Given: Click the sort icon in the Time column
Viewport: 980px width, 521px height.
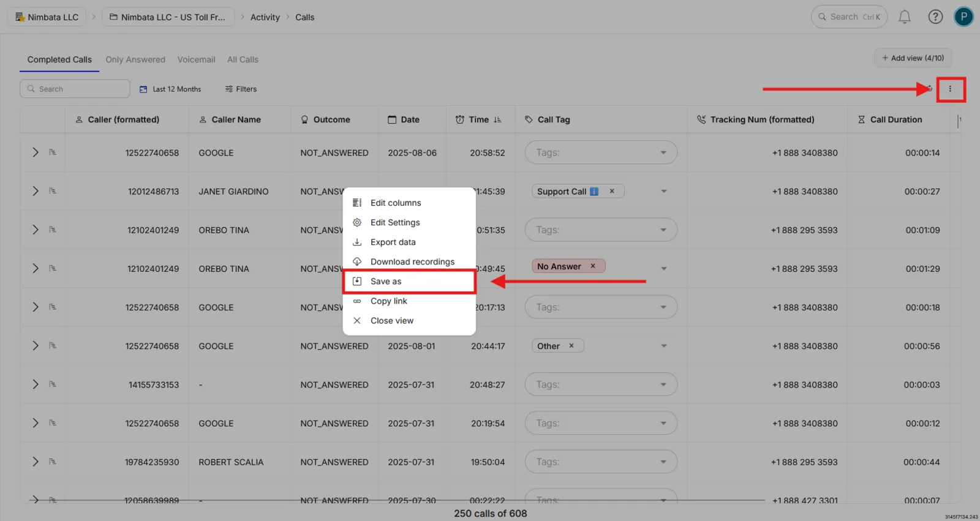Looking at the screenshot, I should (497, 120).
